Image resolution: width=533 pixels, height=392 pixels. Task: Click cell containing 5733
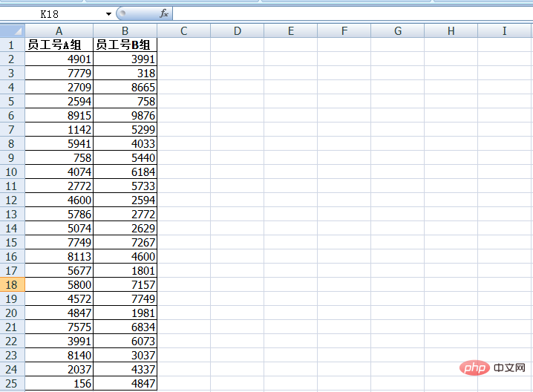125,186
